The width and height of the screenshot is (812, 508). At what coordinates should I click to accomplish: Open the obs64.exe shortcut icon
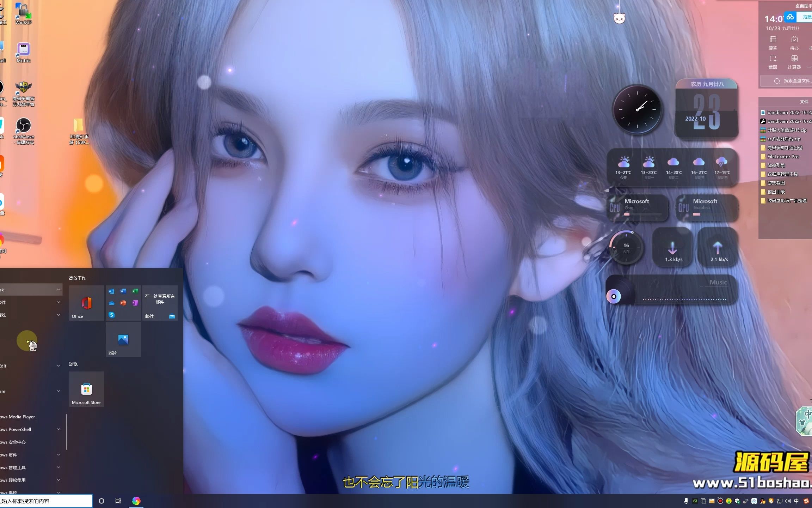23,131
